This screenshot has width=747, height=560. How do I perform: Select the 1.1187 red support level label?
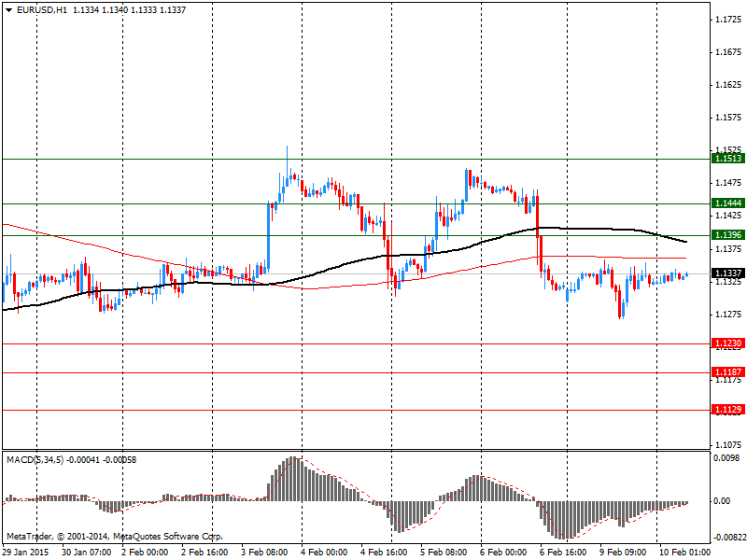point(728,371)
